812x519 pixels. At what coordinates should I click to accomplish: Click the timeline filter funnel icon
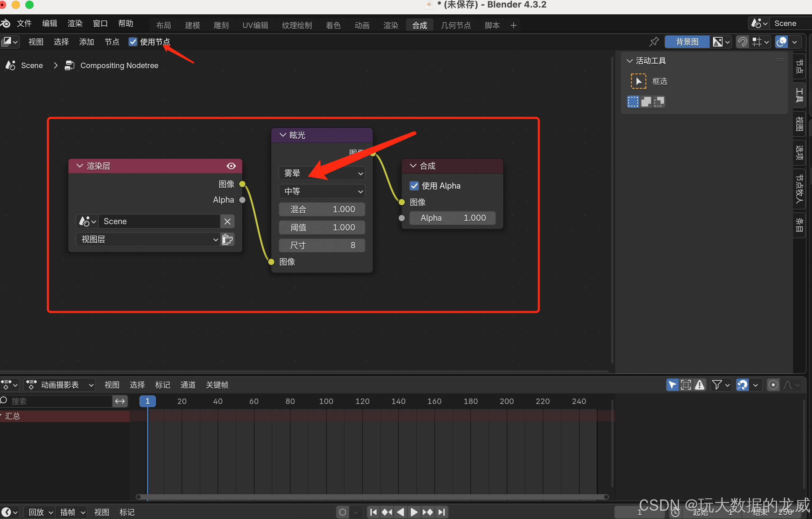click(717, 385)
